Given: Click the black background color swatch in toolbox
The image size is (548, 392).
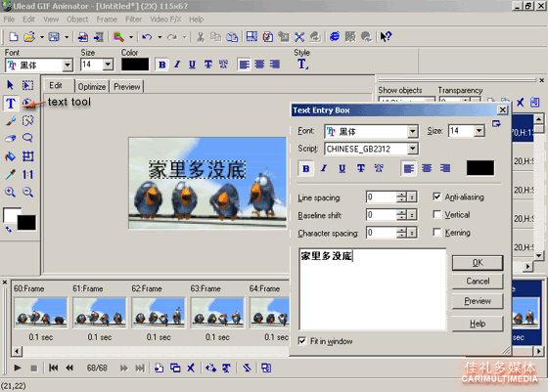Looking at the screenshot, I should pos(26,222).
